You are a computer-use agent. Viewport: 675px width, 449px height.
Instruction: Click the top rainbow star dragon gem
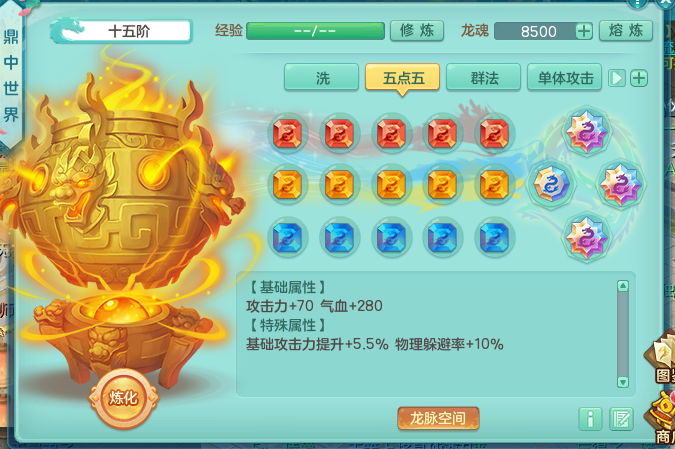[586, 131]
